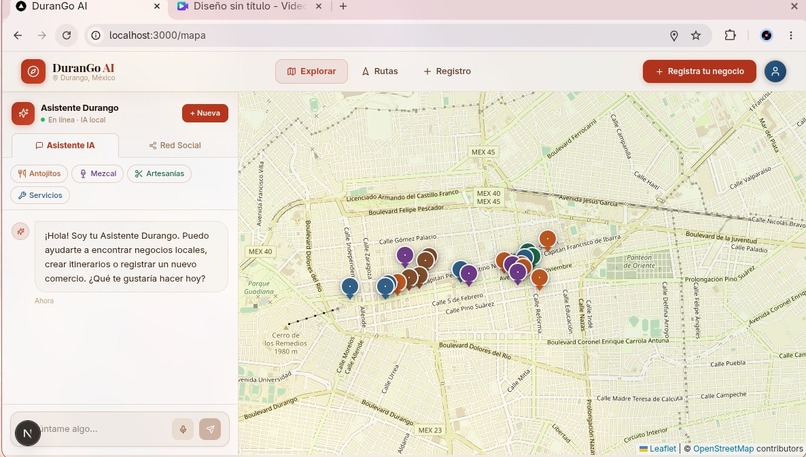806x457 pixels.
Task: Click the topmost orange pin near Capitán Francisco de Ibarra
Action: coord(547,240)
